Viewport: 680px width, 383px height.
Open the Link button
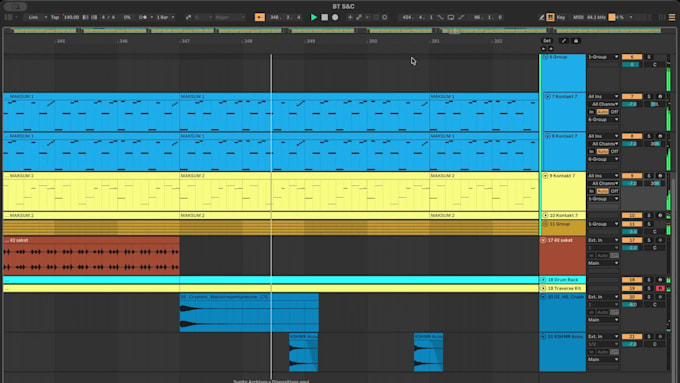coord(33,17)
